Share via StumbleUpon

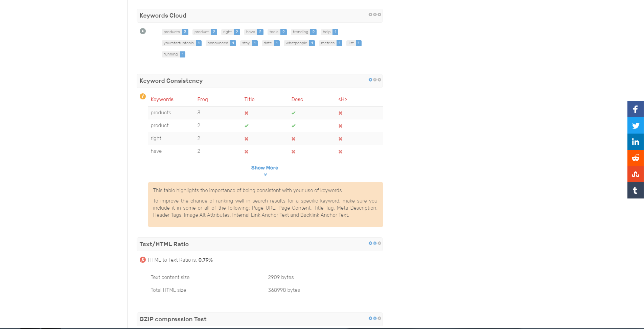635,174
